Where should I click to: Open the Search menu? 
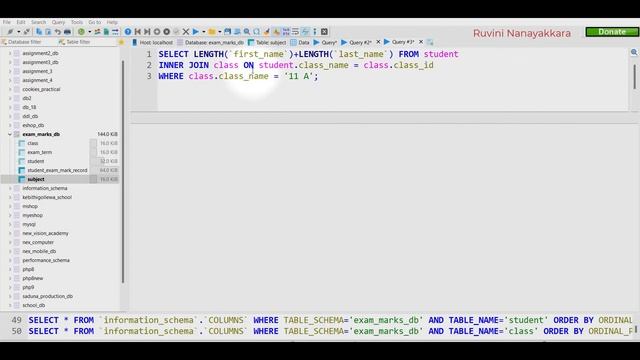point(38,22)
